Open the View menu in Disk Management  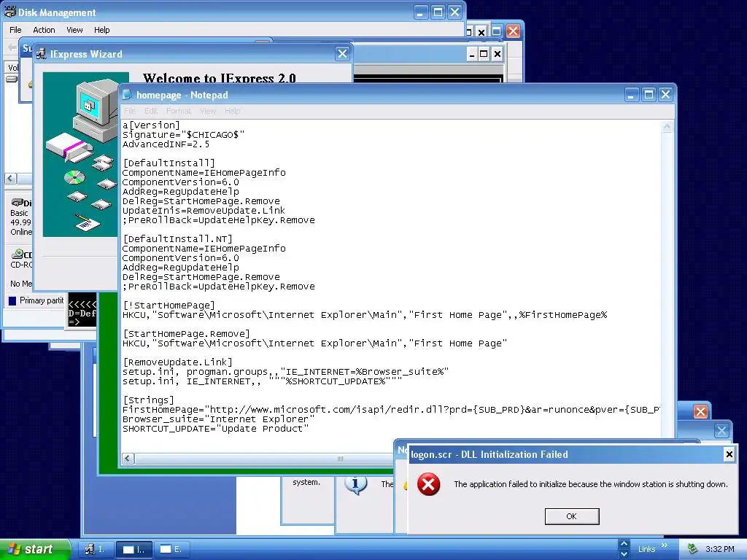[x=74, y=29]
